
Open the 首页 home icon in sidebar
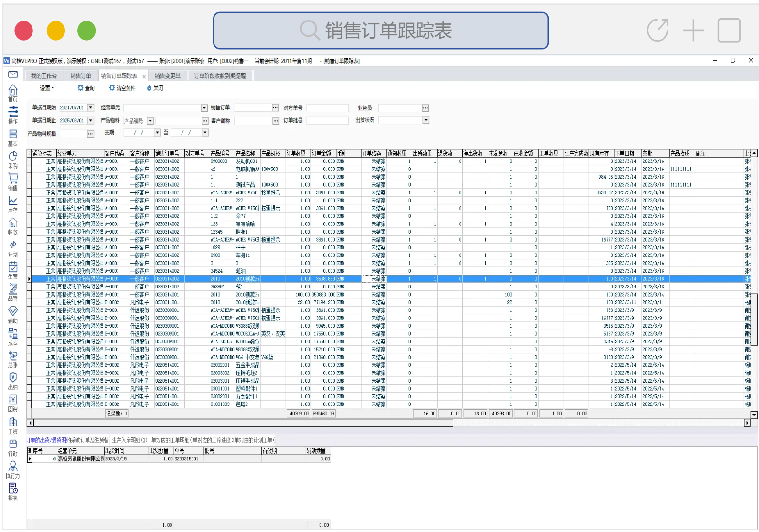click(13, 91)
